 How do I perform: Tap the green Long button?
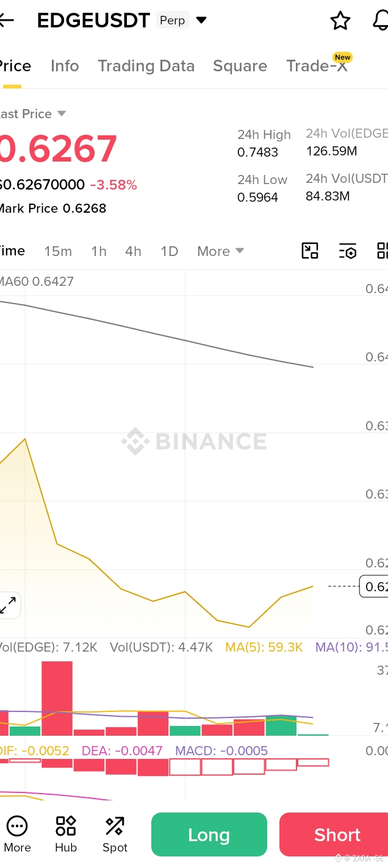[209, 834]
